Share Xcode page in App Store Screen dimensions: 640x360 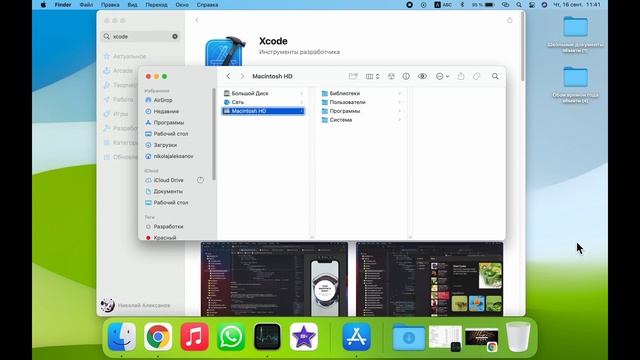coord(509,20)
